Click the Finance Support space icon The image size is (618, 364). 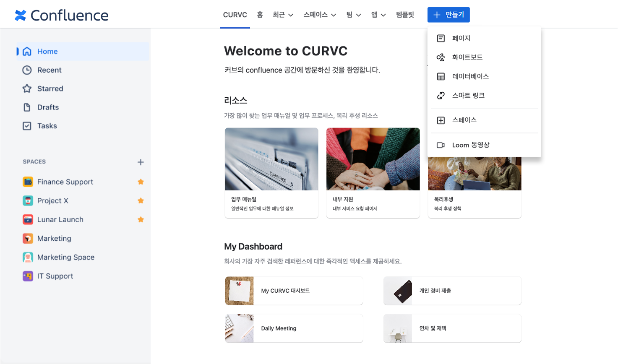(x=28, y=182)
